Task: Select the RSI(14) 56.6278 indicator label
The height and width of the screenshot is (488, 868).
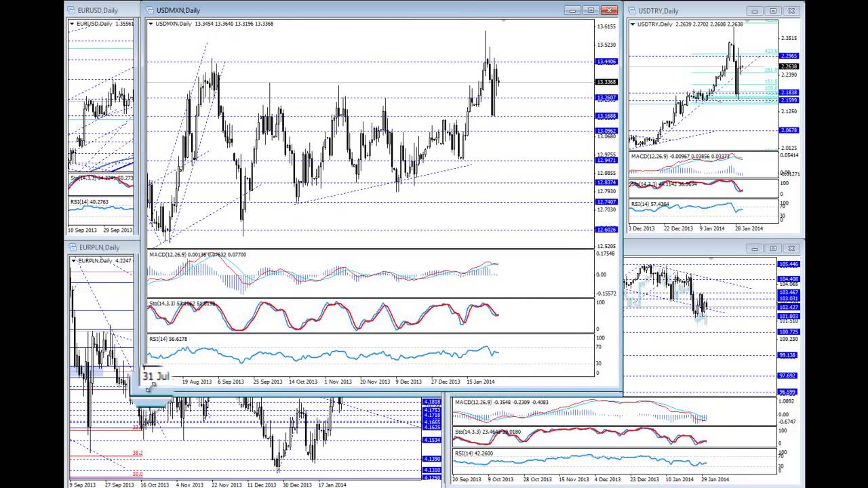Action: click(169, 339)
